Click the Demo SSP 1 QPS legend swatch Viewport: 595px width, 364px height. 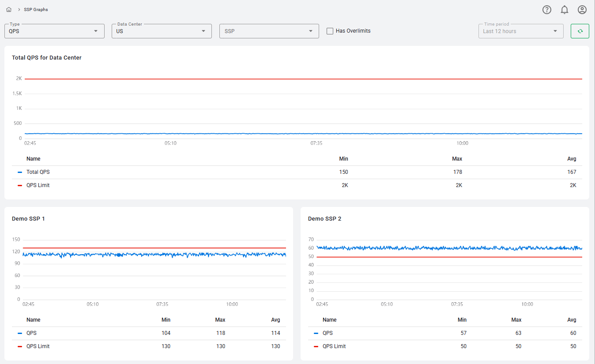(20, 333)
